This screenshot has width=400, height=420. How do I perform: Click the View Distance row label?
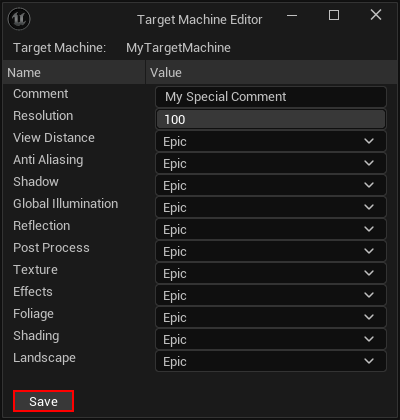(54, 138)
